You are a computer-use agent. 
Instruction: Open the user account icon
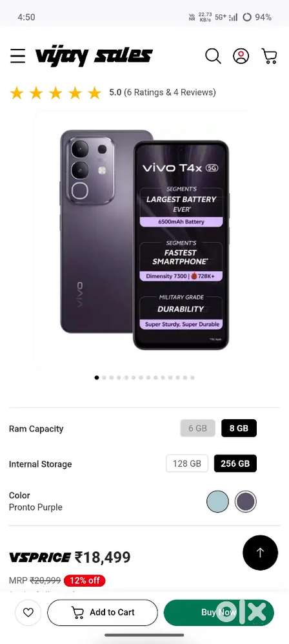coord(241,56)
